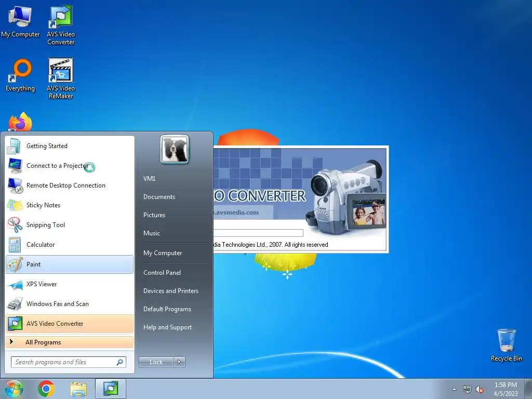The height and width of the screenshot is (399, 532).
Task: Open Music library
Action: coord(152,233)
